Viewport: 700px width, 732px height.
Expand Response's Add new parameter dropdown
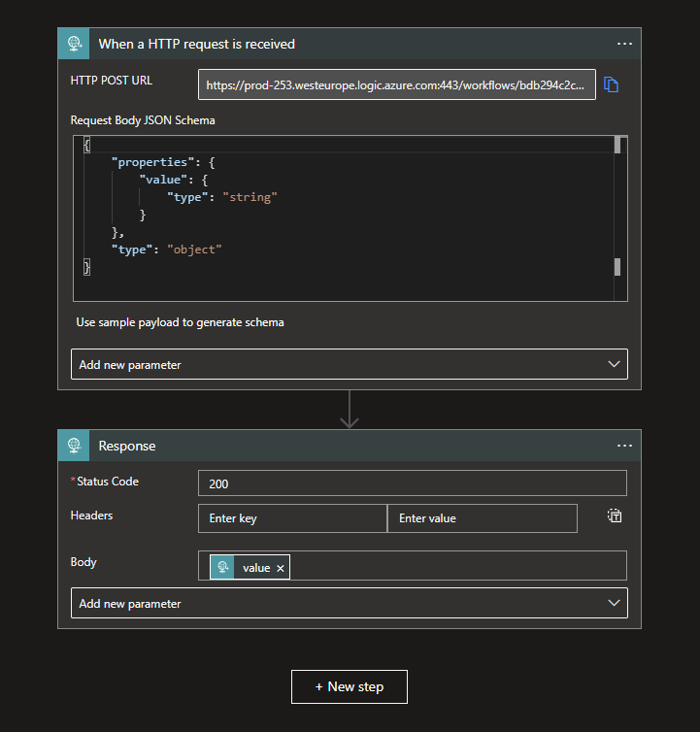349,603
